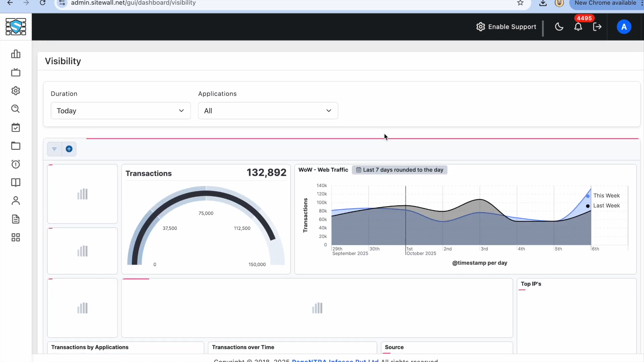This screenshot has height=362, width=644.
Task: Open the open-book sidebar icon
Action: pyautogui.click(x=16, y=182)
